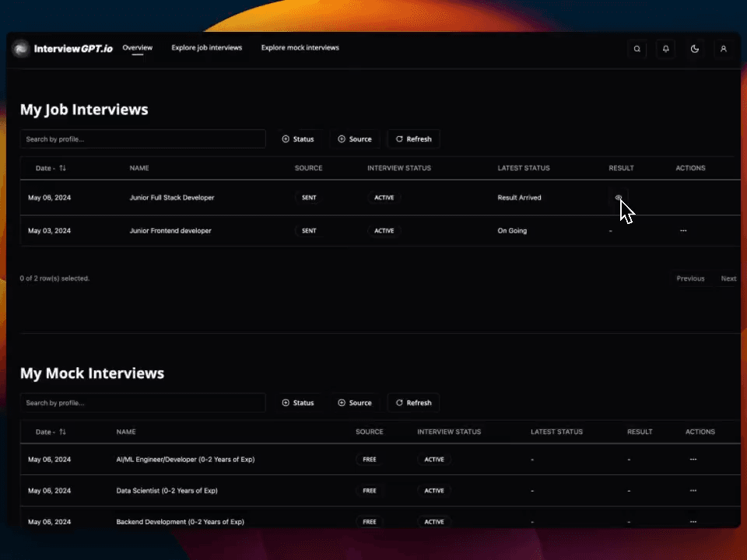Screen dimensions: 747x560
Task: Click the InterviewGPT.io logo
Action: tap(63, 49)
